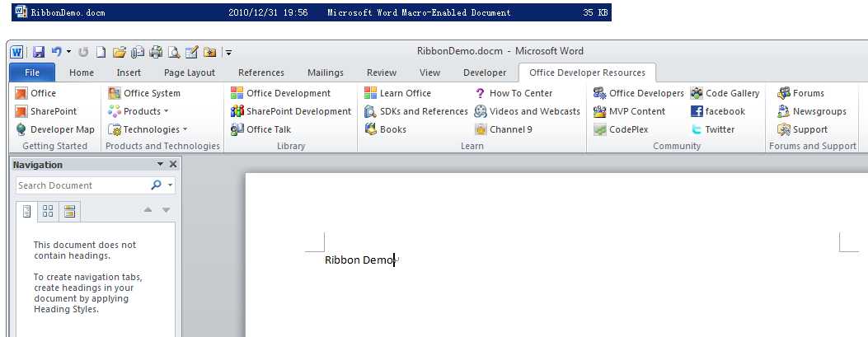Open the Code Gallery button

point(725,93)
